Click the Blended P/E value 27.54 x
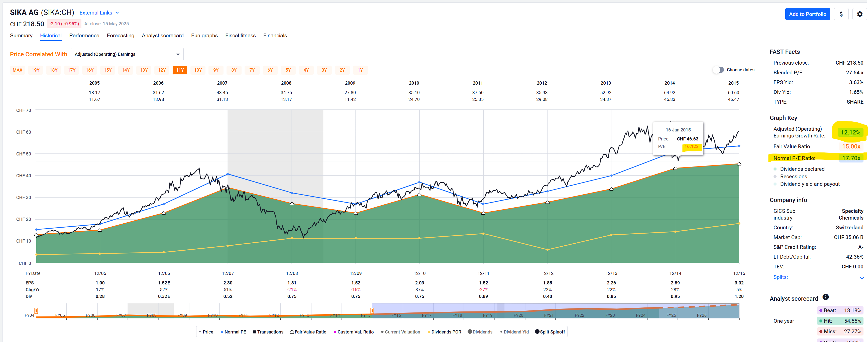This screenshot has height=342, width=868. click(854, 72)
